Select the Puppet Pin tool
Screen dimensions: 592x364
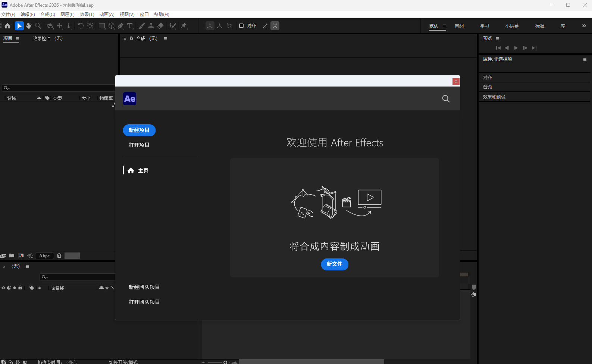(x=184, y=26)
